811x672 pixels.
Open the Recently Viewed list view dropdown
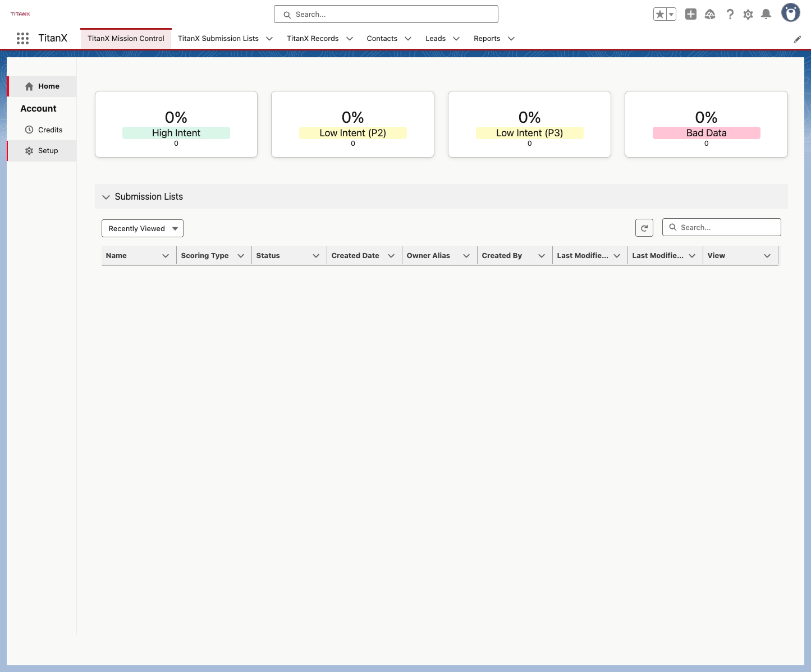[143, 228]
